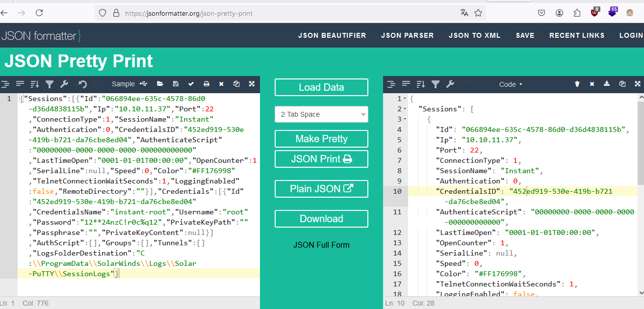The width and height of the screenshot is (644, 309).
Task: Click the Load Data button
Action: click(x=321, y=87)
